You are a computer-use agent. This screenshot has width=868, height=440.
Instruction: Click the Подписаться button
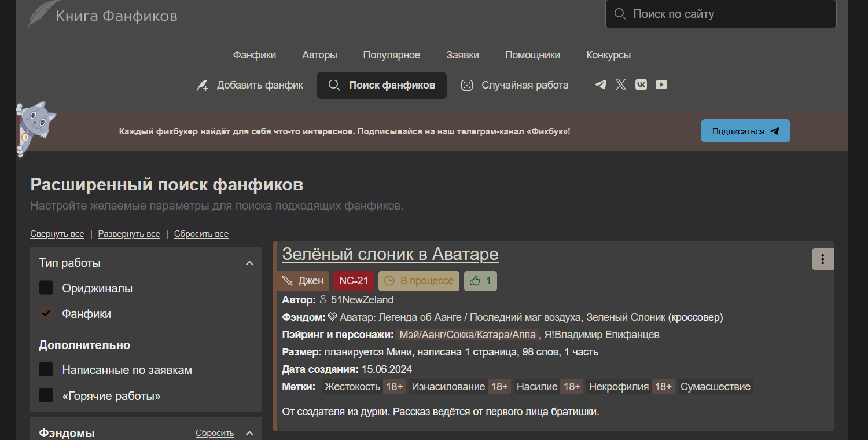click(x=745, y=131)
